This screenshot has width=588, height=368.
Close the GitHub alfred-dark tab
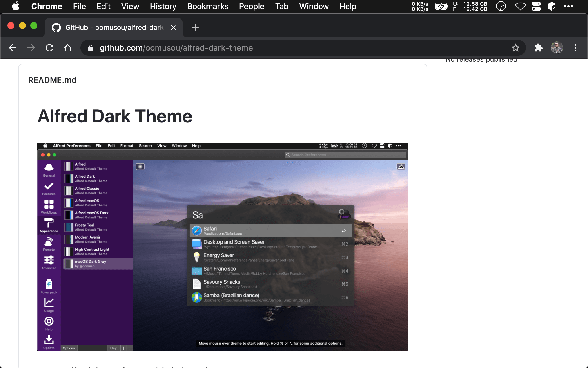coord(173,28)
